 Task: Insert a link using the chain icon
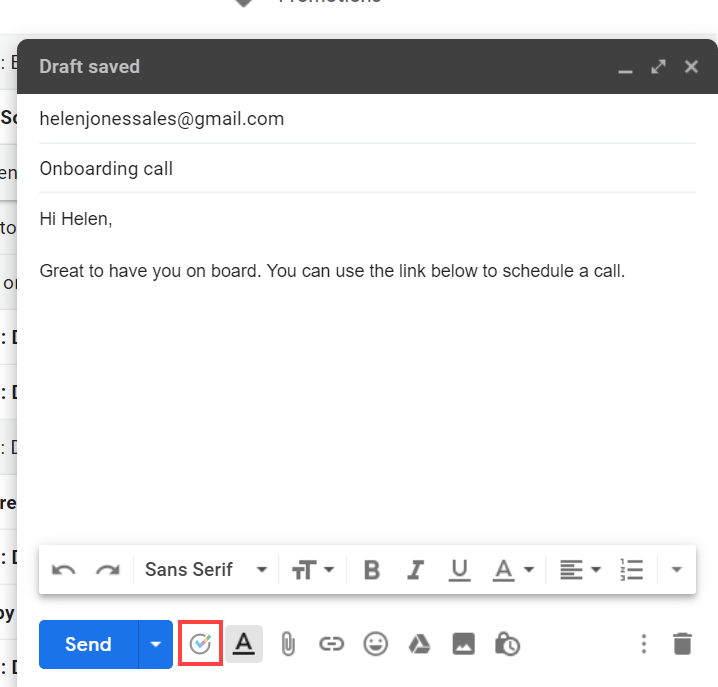coord(331,644)
